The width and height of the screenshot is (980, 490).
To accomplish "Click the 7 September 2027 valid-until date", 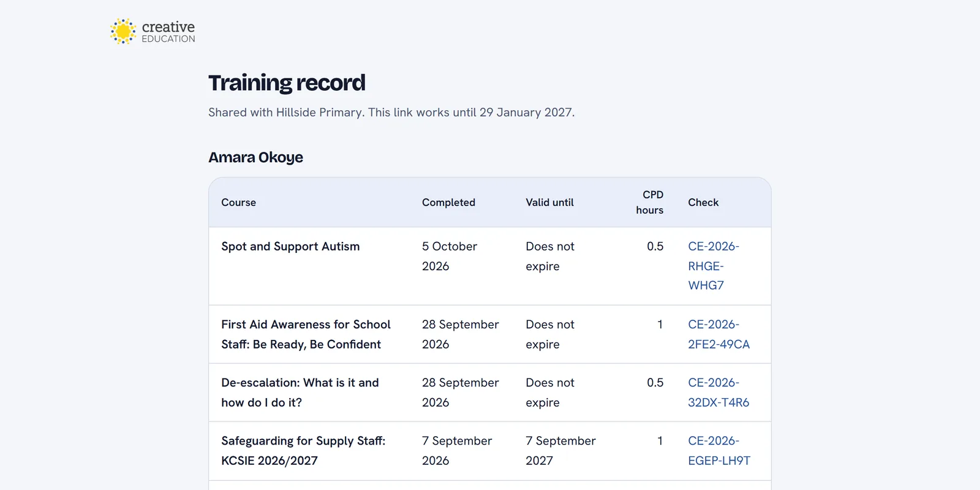I will coord(560,451).
